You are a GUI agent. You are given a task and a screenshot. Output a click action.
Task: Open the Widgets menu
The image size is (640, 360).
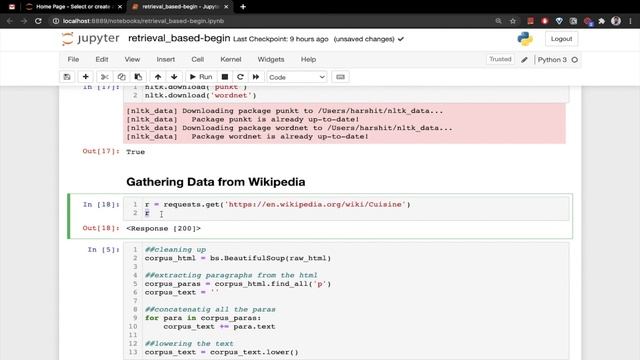[x=271, y=60]
